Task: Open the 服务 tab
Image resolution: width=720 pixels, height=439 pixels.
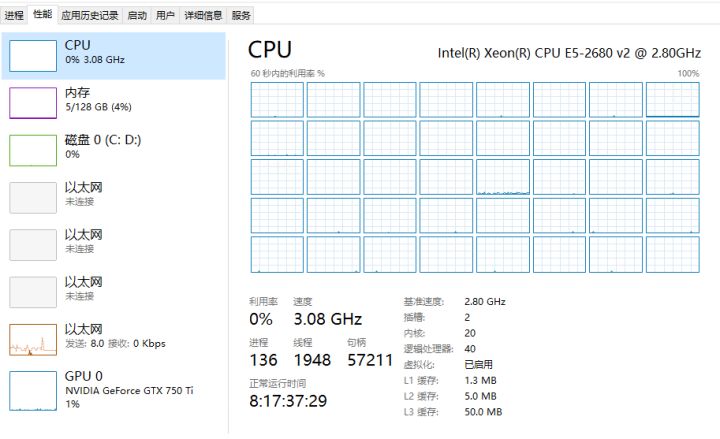Action: [x=241, y=15]
